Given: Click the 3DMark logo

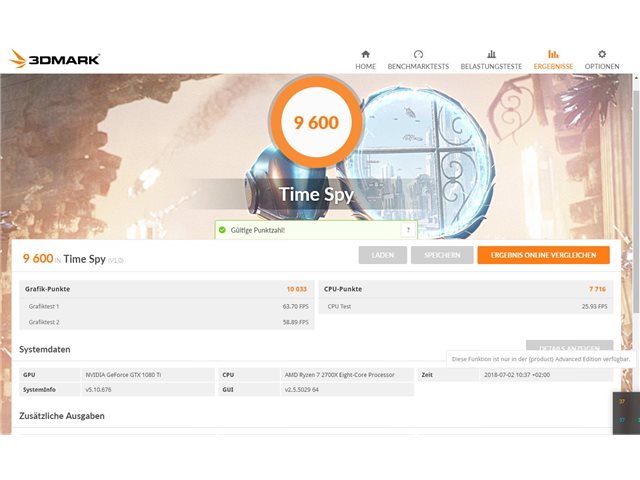Looking at the screenshot, I should coord(55,59).
